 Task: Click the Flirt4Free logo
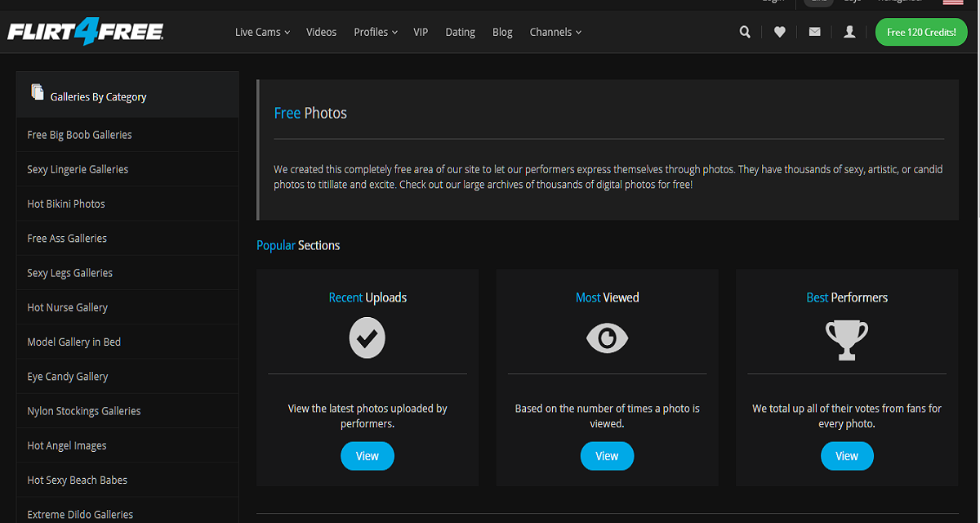86,33
